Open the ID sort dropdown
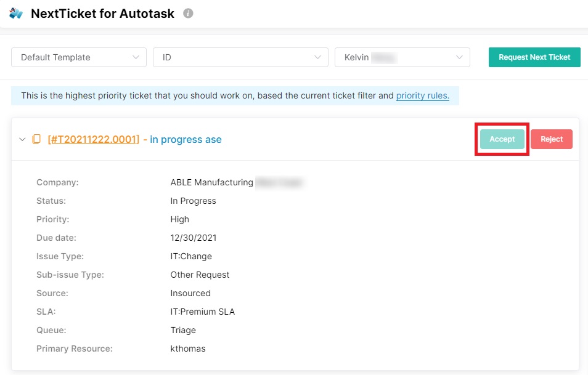The width and height of the screenshot is (588, 375). click(240, 57)
